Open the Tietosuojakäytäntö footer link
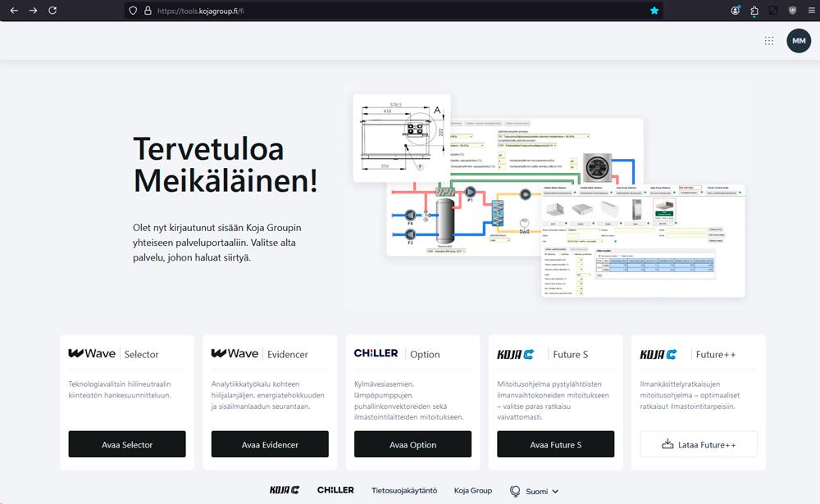 click(404, 490)
